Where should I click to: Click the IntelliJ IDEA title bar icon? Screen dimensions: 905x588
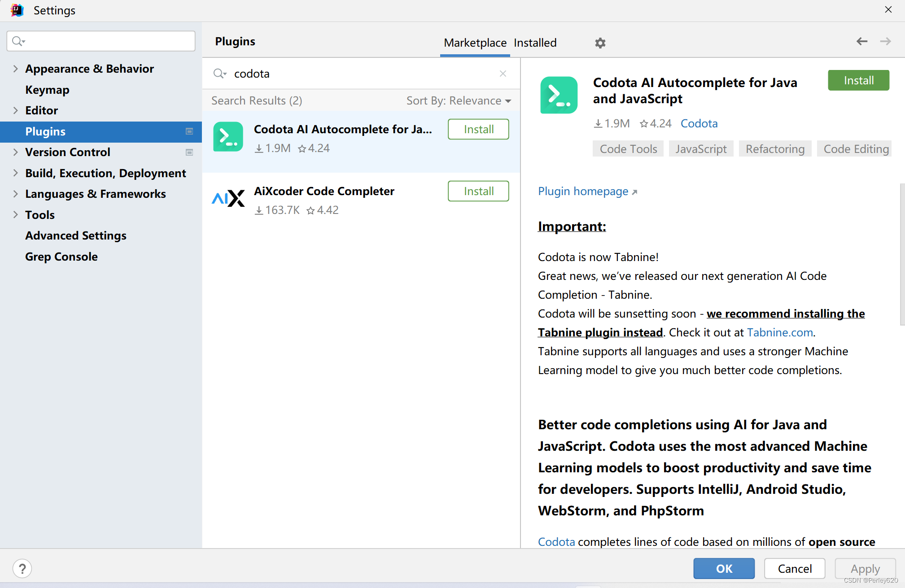(x=17, y=10)
